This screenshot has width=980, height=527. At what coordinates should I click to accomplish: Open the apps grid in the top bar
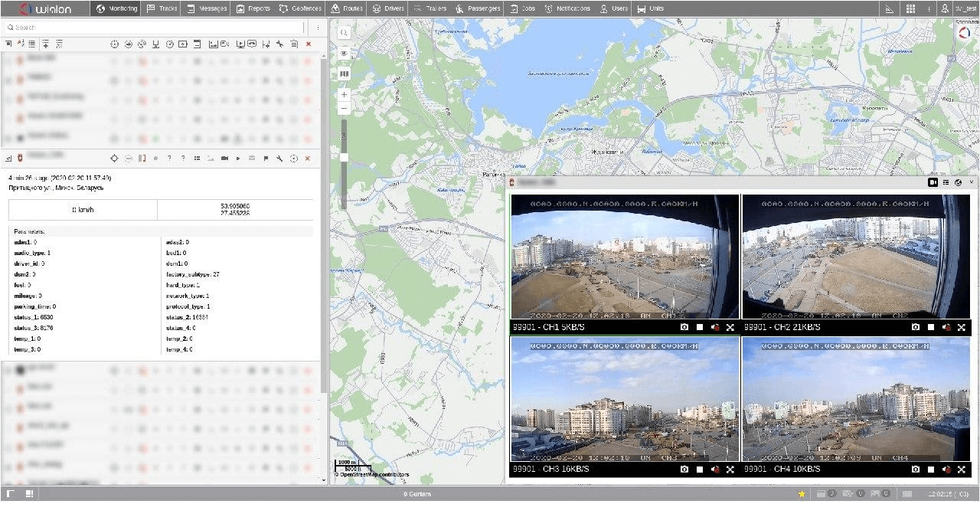(910, 8)
